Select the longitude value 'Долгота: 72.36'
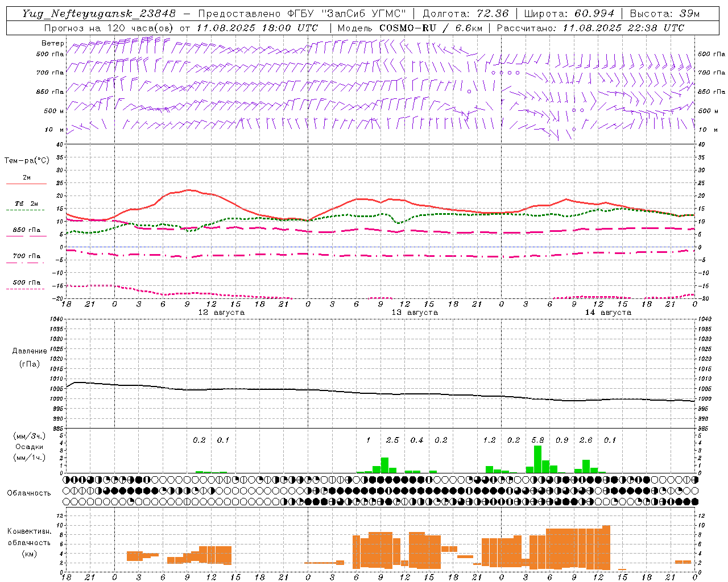 click(466, 14)
